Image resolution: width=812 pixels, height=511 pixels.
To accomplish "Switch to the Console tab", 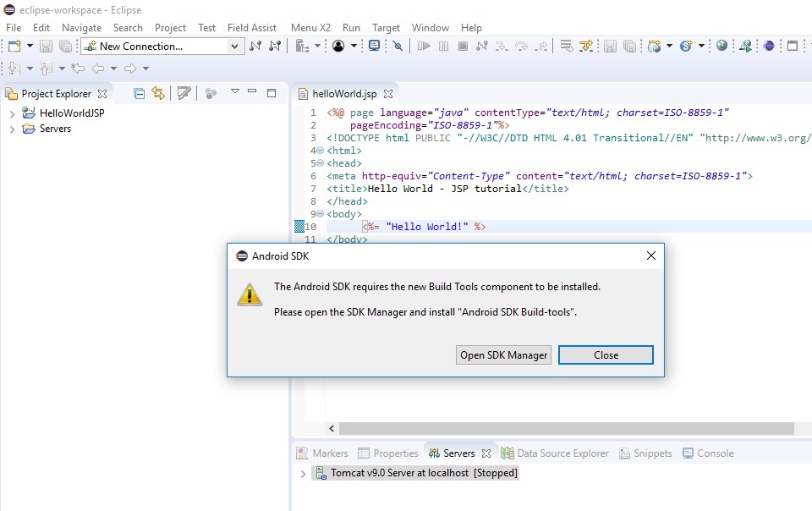I will 708,453.
